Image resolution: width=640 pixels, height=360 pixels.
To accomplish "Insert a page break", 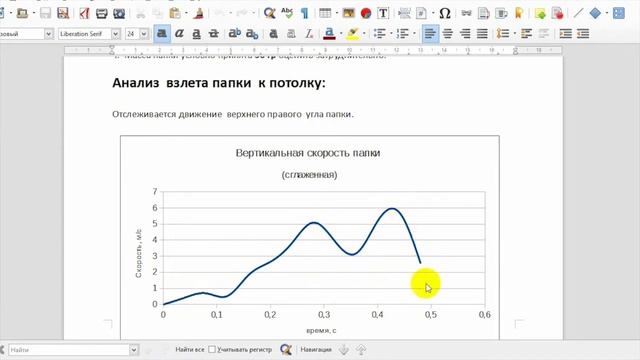I will [x=404, y=13].
